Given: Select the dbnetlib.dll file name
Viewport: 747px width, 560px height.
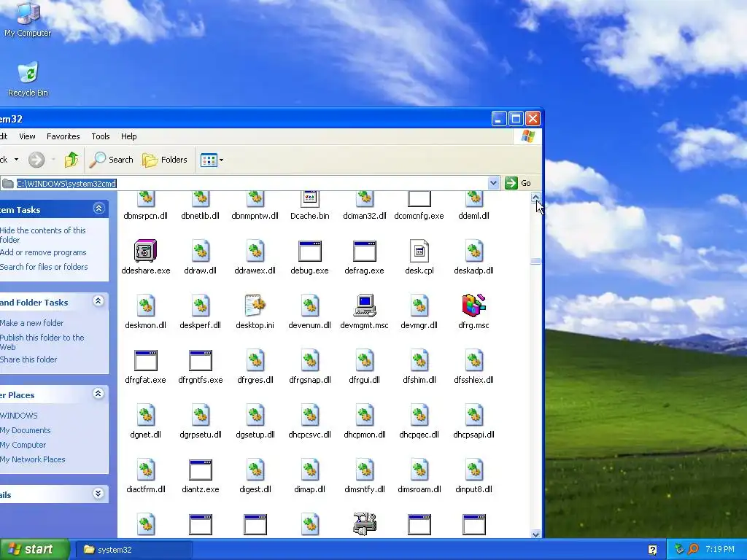Looking at the screenshot, I should (x=200, y=216).
